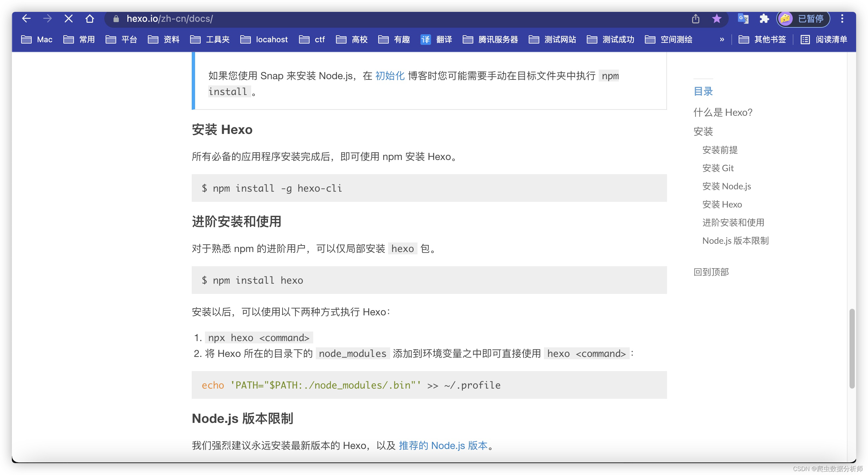Stop loading the page
This screenshot has height=475, width=868.
68,18
